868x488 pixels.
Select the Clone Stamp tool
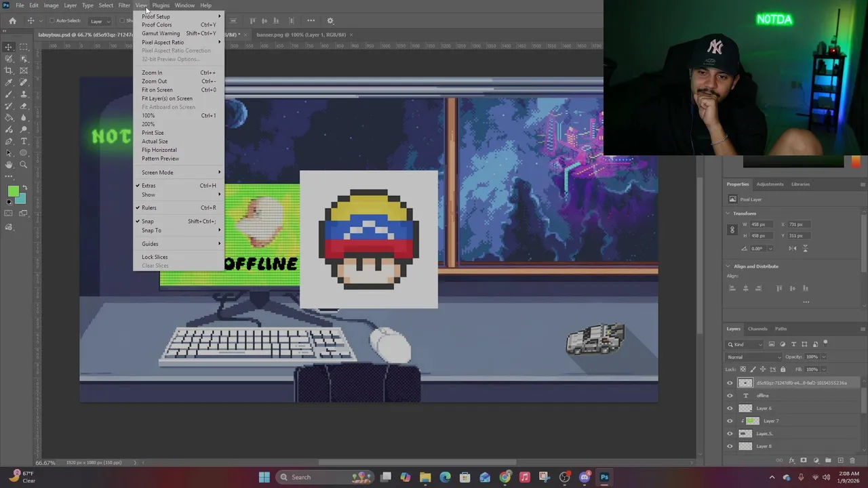click(24, 94)
